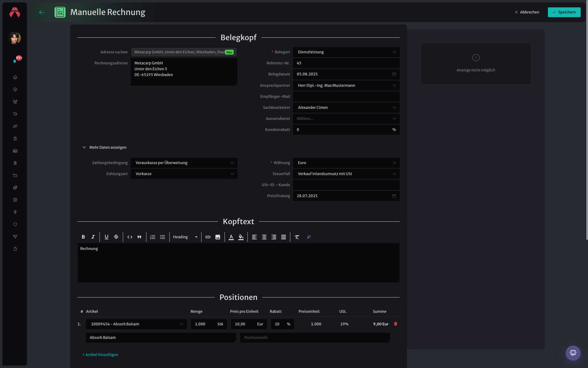Insert an image in Kopftext editor
Image resolution: width=588 pixels, height=368 pixels.
(218, 237)
